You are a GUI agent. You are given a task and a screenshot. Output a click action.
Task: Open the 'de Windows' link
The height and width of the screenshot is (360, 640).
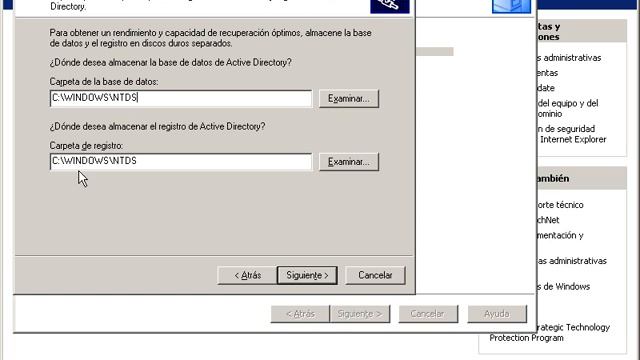[x=564, y=287]
